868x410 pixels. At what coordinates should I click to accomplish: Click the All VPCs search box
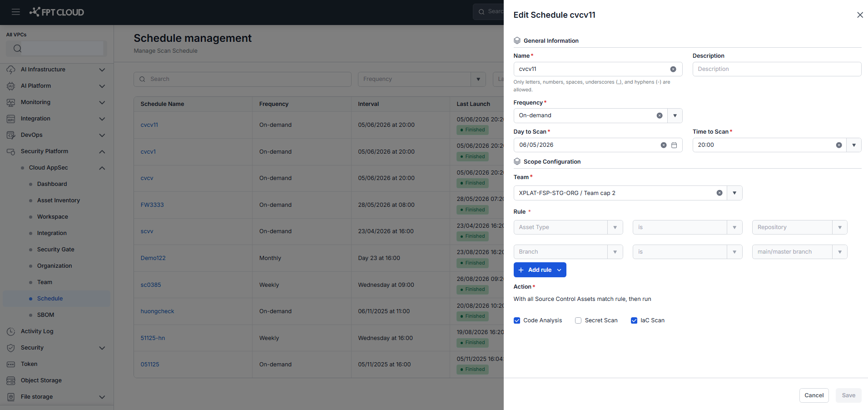point(56,48)
